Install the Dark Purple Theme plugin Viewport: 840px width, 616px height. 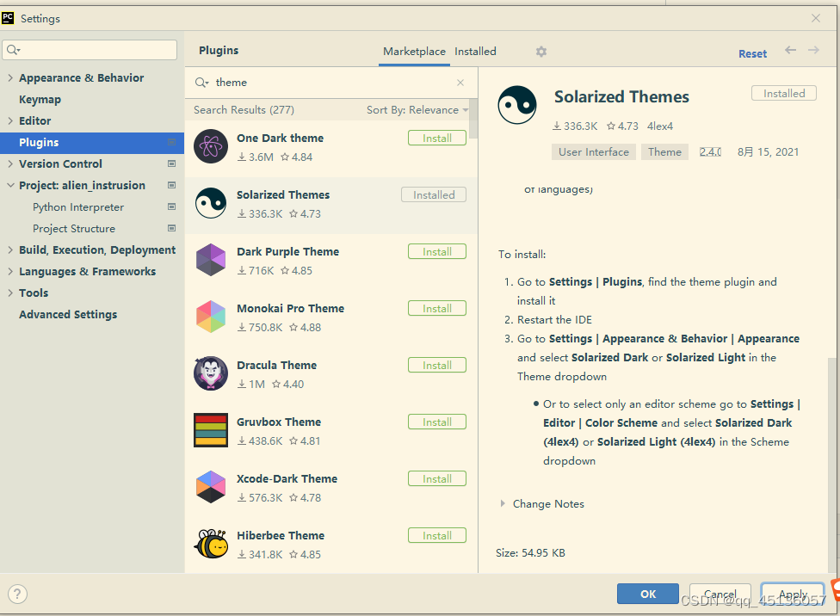[x=437, y=251]
